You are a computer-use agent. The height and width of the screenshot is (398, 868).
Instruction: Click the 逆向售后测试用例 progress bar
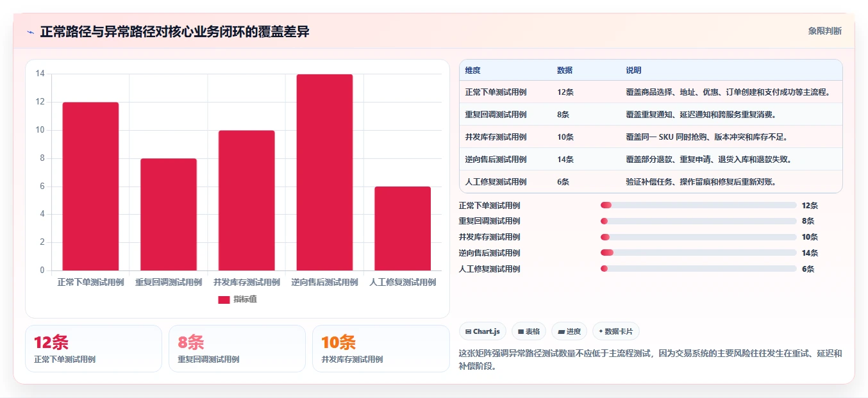[698, 253]
